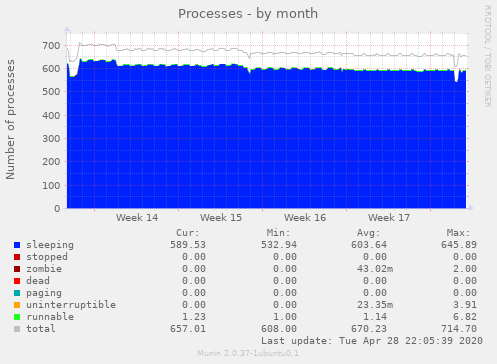
Task: Click the 0 y-axis tick label
Action: pyautogui.click(x=57, y=209)
